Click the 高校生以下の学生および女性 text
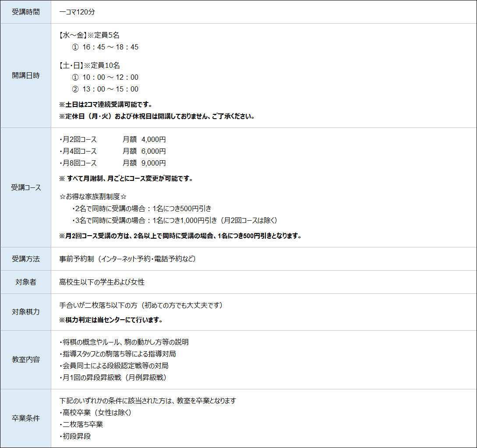Screen dimensions: 477x448 coord(102,282)
